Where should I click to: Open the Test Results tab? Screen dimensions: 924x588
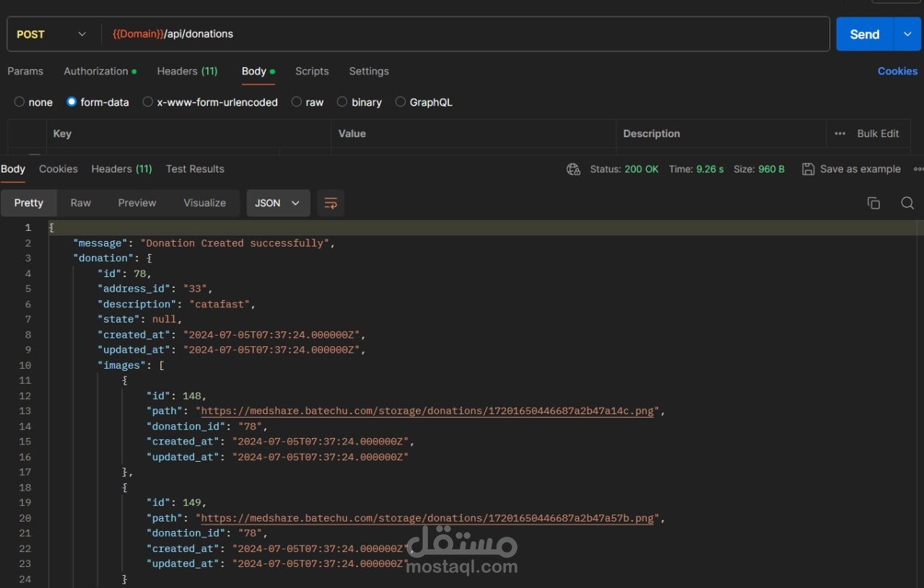(195, 169)
